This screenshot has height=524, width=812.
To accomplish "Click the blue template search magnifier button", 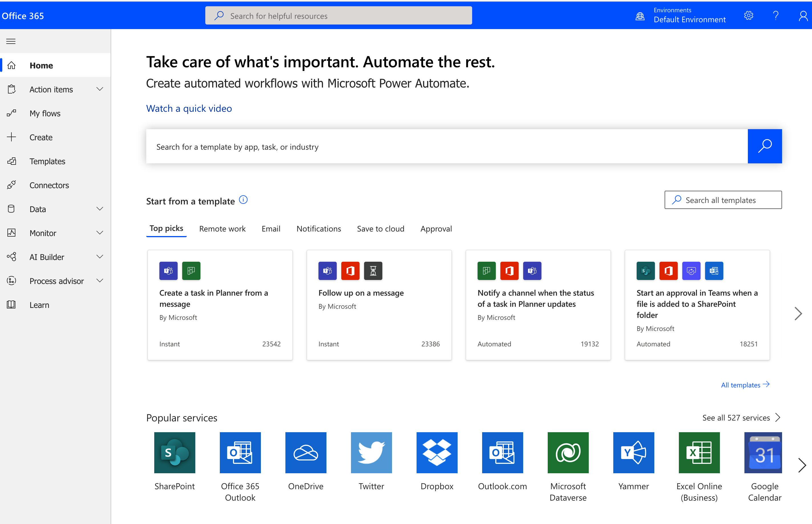I will point(764,146).
